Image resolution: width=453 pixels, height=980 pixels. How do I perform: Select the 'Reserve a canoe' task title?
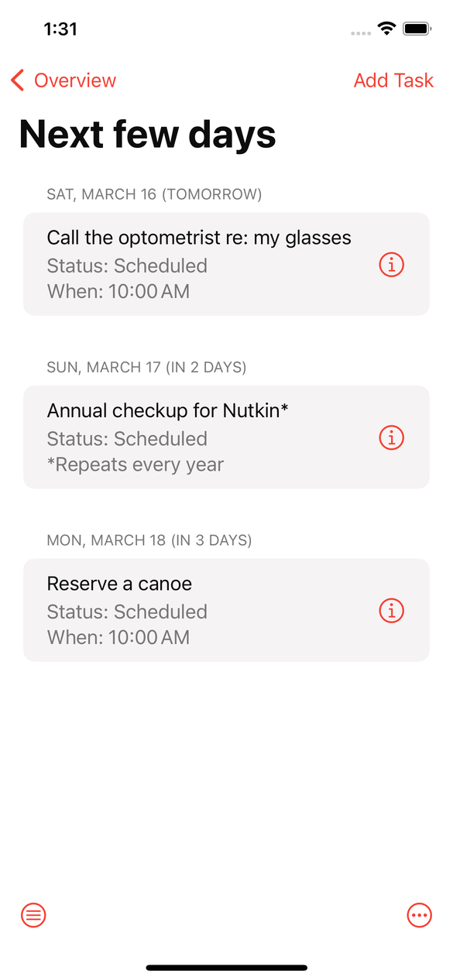point(119,584)
